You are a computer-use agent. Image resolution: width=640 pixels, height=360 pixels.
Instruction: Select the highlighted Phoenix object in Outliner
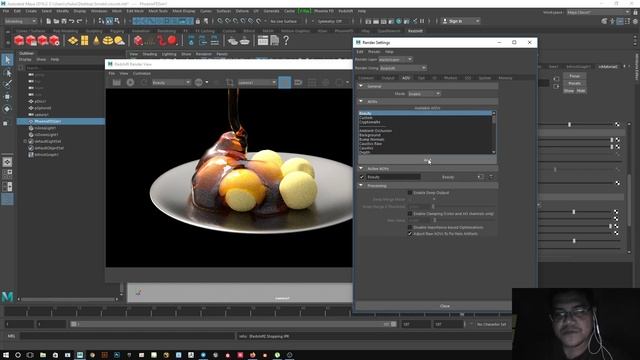60,121
